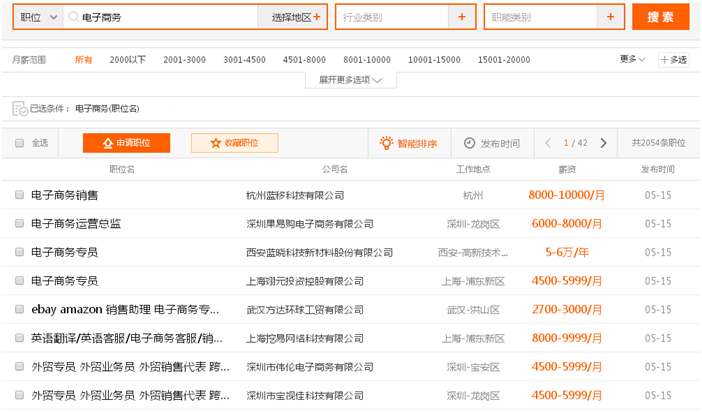
Task: Click the 已选条件 list icon
Action: 19,108
